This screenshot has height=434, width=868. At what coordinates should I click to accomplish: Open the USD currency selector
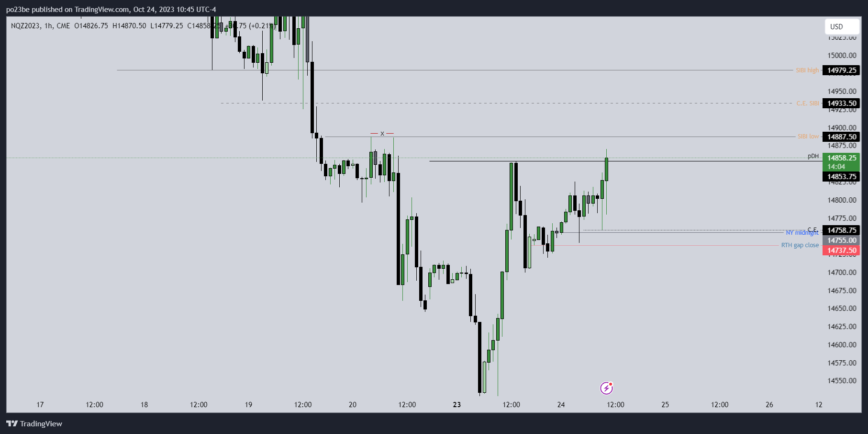point(841,27)
